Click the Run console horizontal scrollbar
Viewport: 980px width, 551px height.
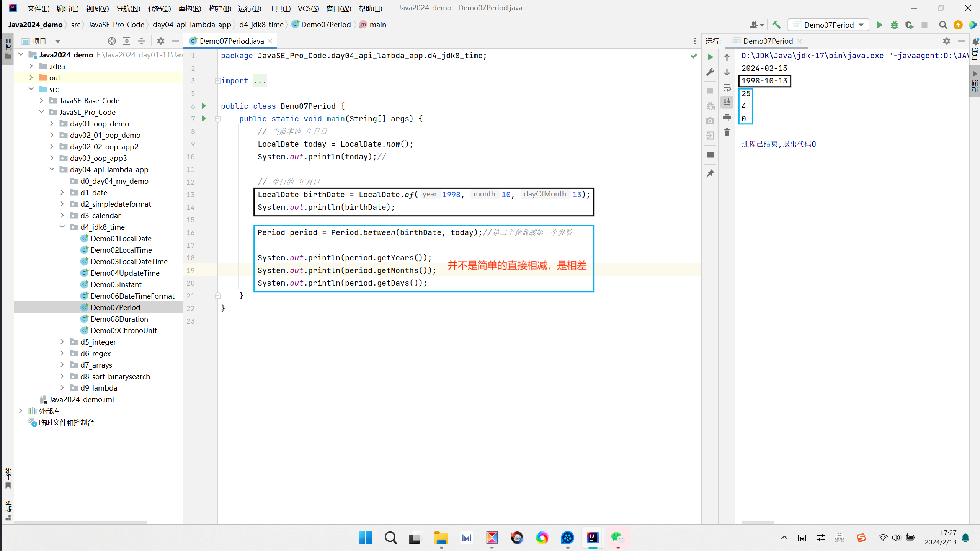tap(757, 522)
